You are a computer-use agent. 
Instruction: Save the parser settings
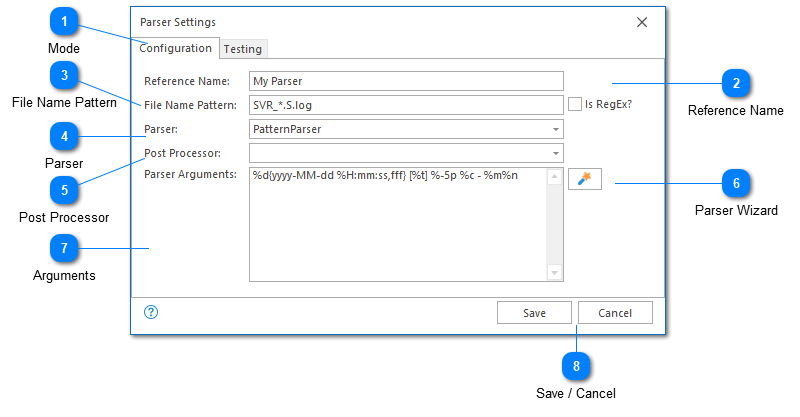(534, 313)
